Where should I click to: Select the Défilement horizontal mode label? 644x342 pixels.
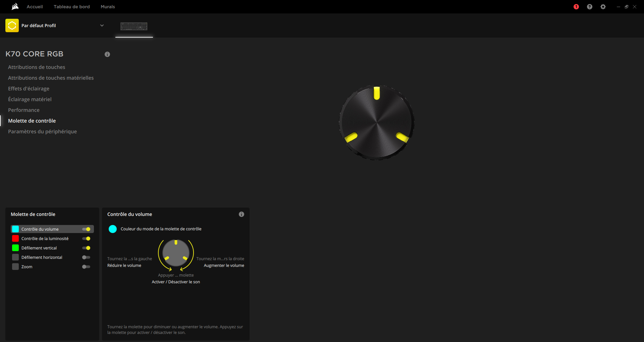42,258
